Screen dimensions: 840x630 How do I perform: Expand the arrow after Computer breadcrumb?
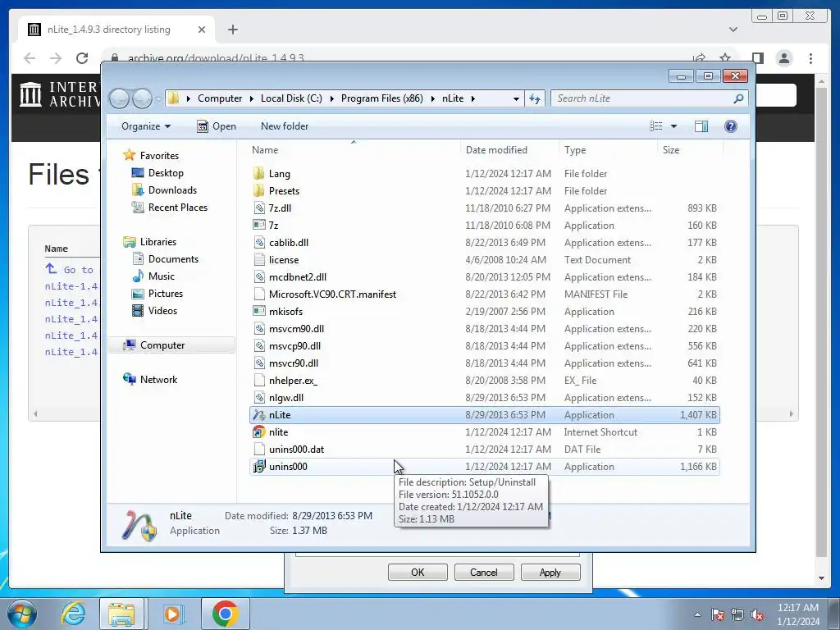click(x=251, y=98)
